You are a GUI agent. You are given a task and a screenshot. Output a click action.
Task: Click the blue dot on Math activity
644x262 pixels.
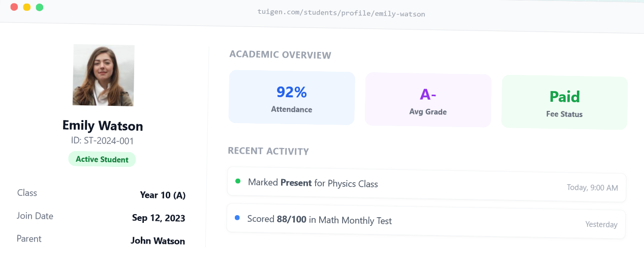(x=237, y=218)
